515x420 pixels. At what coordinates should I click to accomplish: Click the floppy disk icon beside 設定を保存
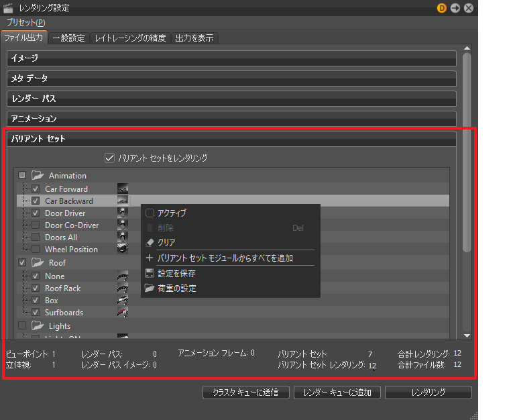[x=150, y=273]
